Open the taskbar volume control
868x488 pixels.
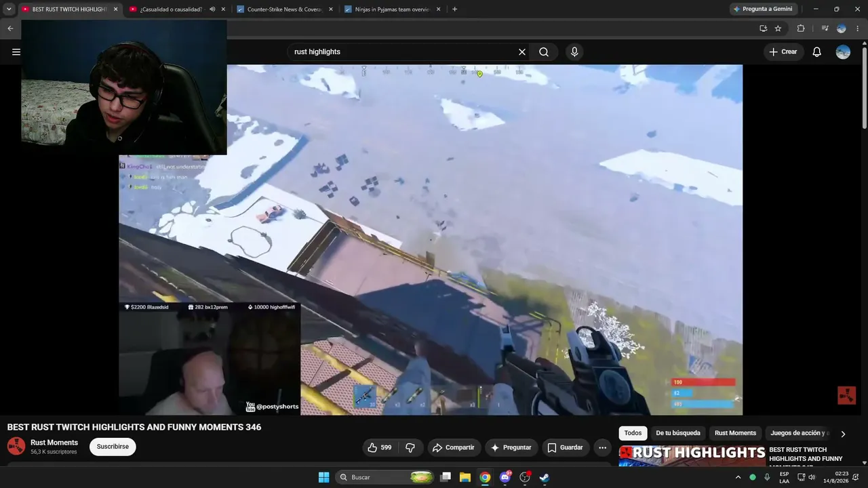[812, 477]
